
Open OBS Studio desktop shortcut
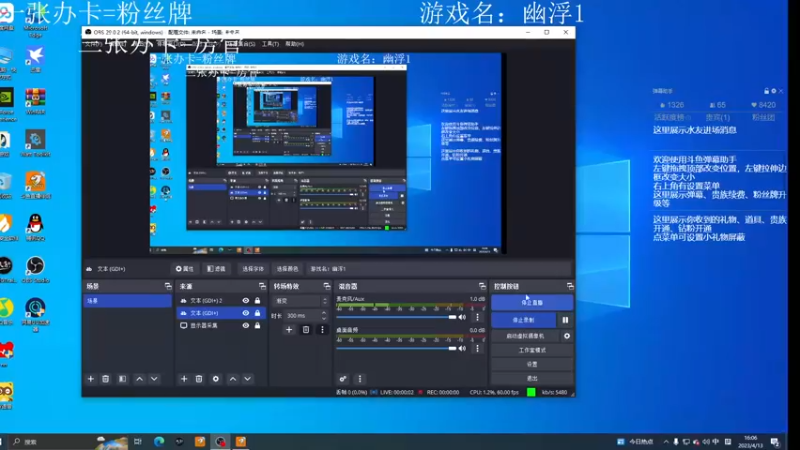click(x=35, y=269)
